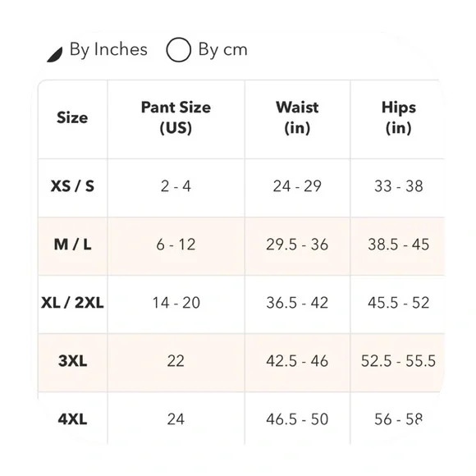Click the 24 - 29 waist cell
This screenshot has height=476, width=476.
coord(297,186)
